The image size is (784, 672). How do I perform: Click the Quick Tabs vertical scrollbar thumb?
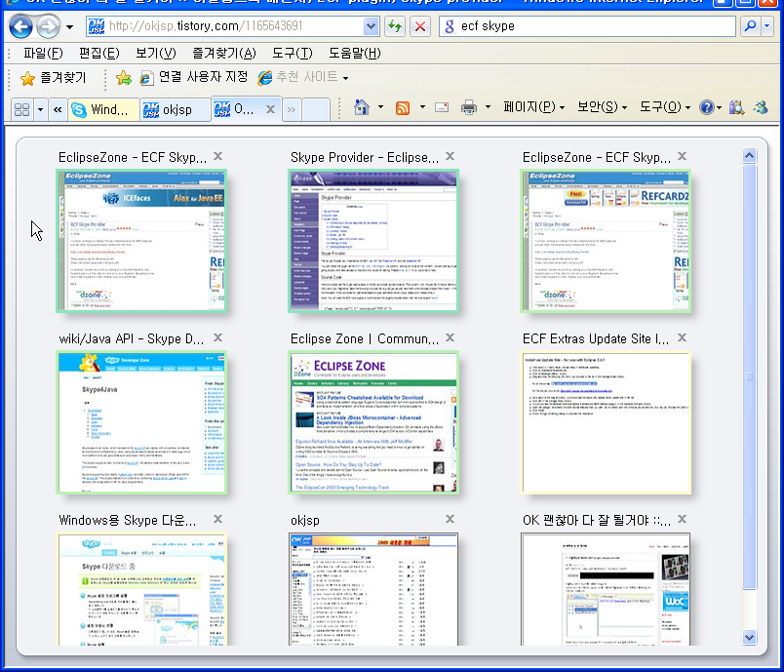[749, 376]
